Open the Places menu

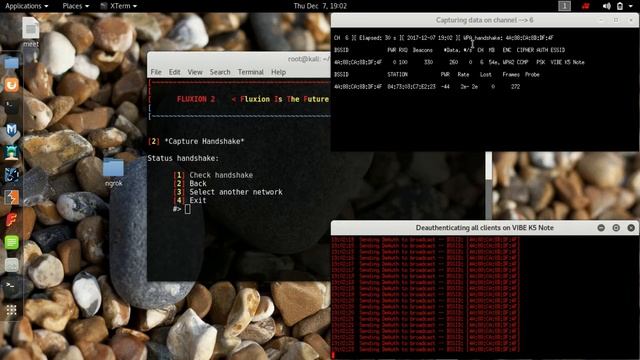76,6
